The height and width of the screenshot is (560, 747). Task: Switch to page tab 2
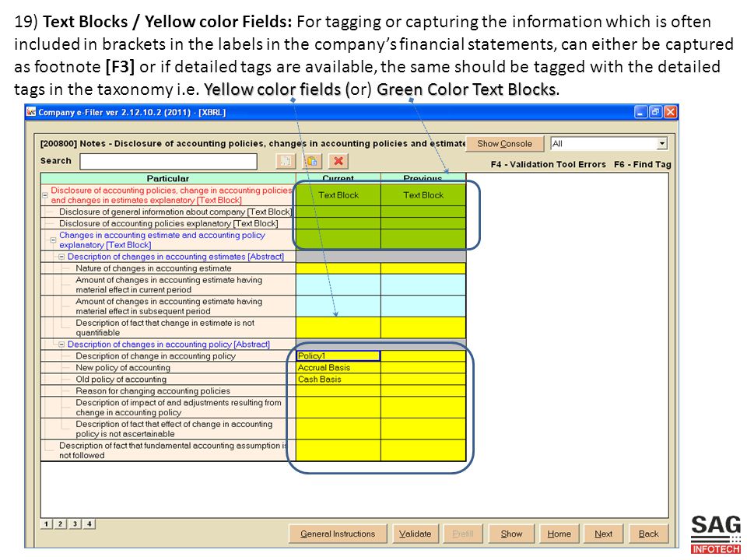click(x=61, y=523)
